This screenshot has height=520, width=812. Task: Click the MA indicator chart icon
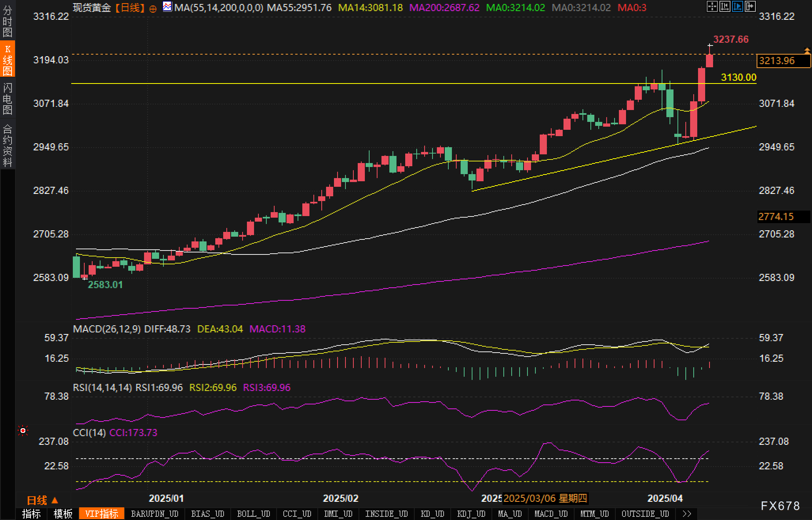click(x=167, y=7)
